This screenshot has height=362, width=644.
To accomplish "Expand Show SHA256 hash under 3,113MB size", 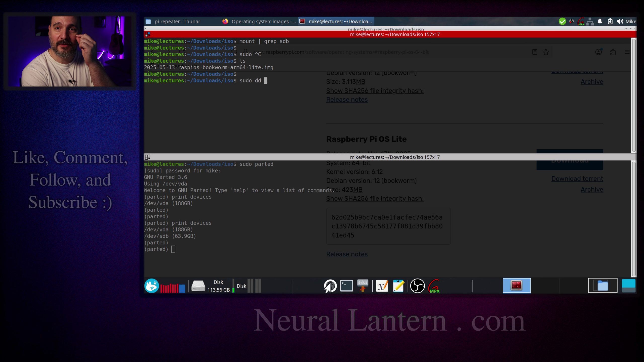I will pyautogui.click(x=375, y=91).
